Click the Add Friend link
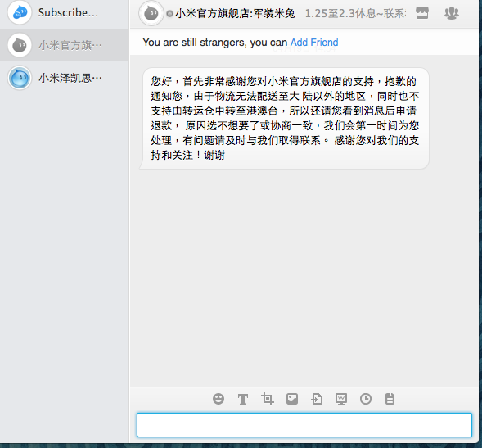The height and width of the screenshot is (448, 482). (x=314, y=42)
